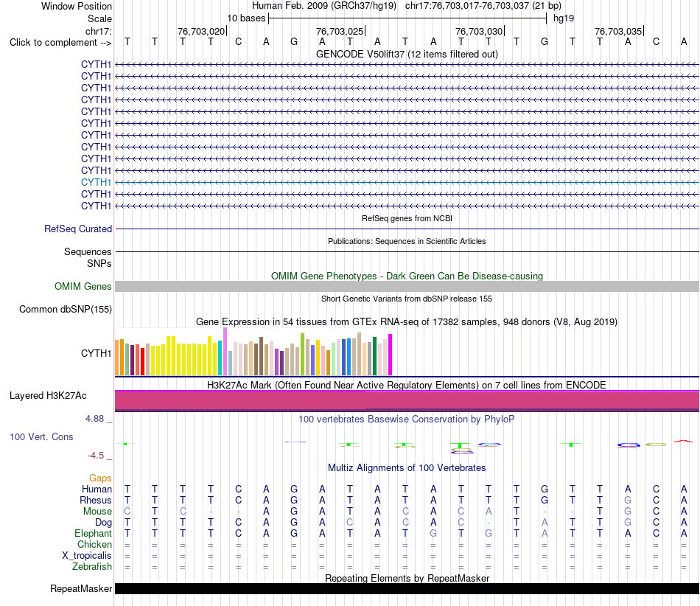Click the -4.5 PhyloP lower scale value
The height and width of the screenshot is (606, 700).
(96, 456)
